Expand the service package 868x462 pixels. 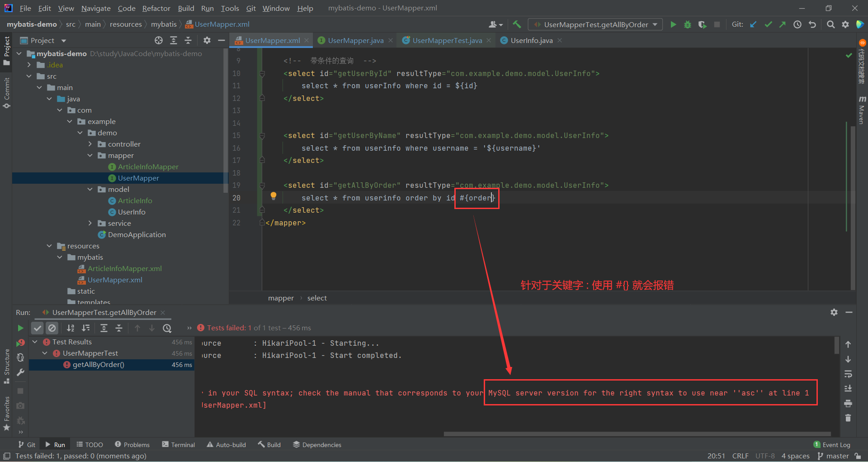click(90, 223)
